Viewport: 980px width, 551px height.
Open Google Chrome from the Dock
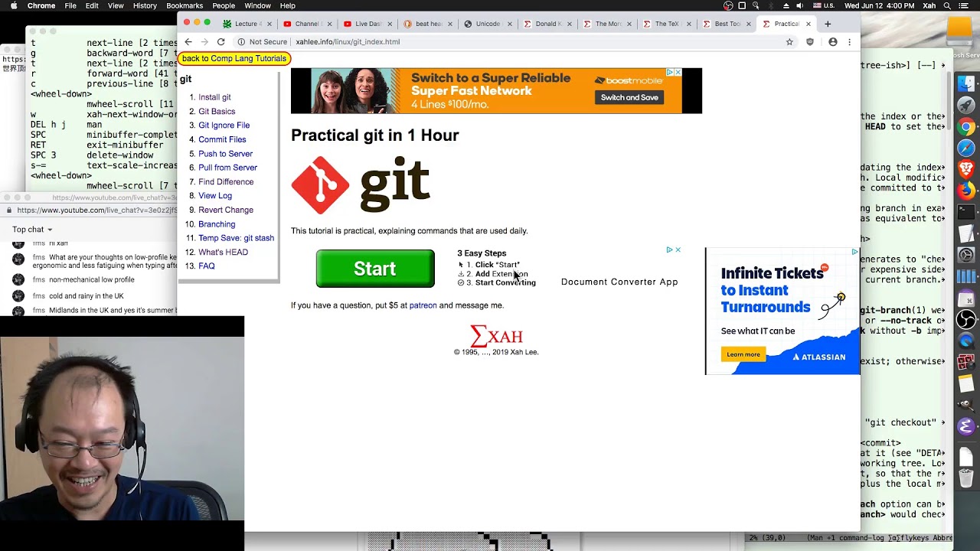pyautogui.click(x=966, y=127)
